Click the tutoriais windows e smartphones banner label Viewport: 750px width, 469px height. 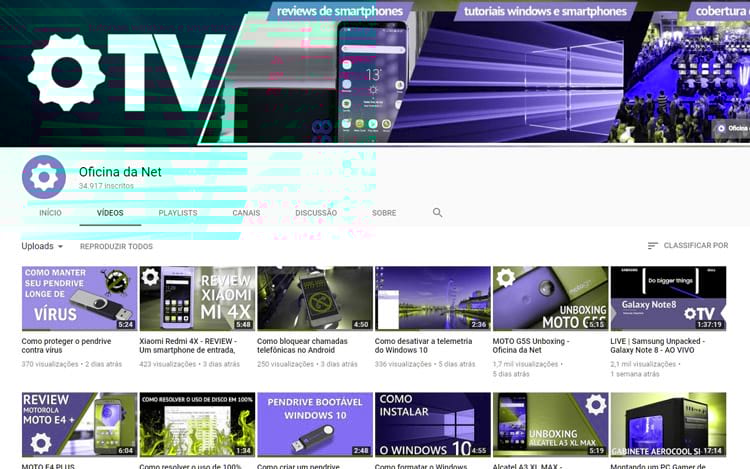545,11
